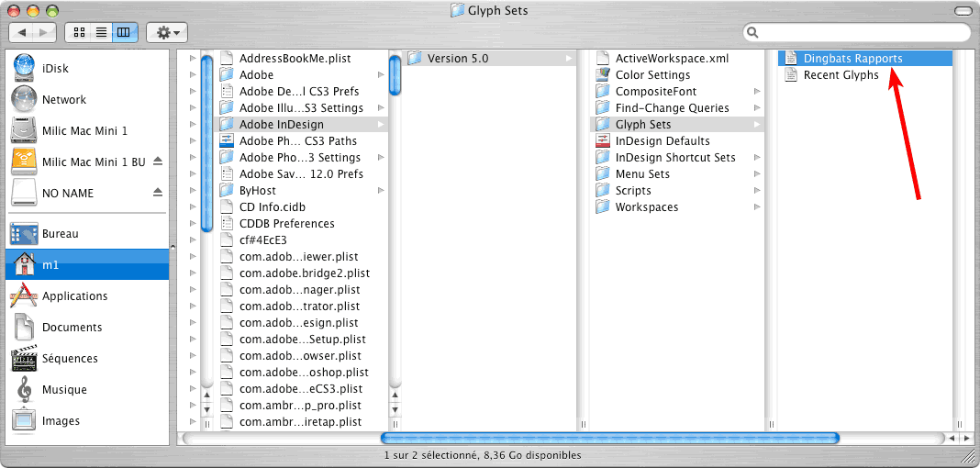Open Musique from the sidebar
Viewport: 980px width, 468px height.
coord(63,389)
